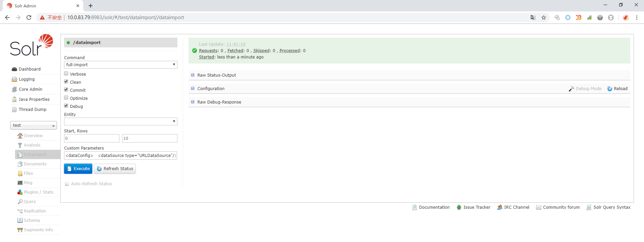Open Segments info
Viewport: 644px width, 242px height.
(38, 230)
